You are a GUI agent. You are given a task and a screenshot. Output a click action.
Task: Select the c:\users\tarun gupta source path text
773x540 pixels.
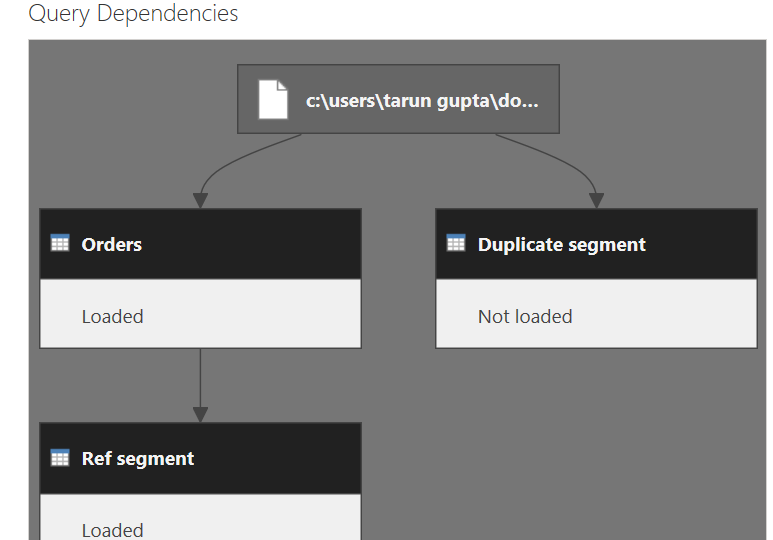pyautogui.click(x=422, y=101)
